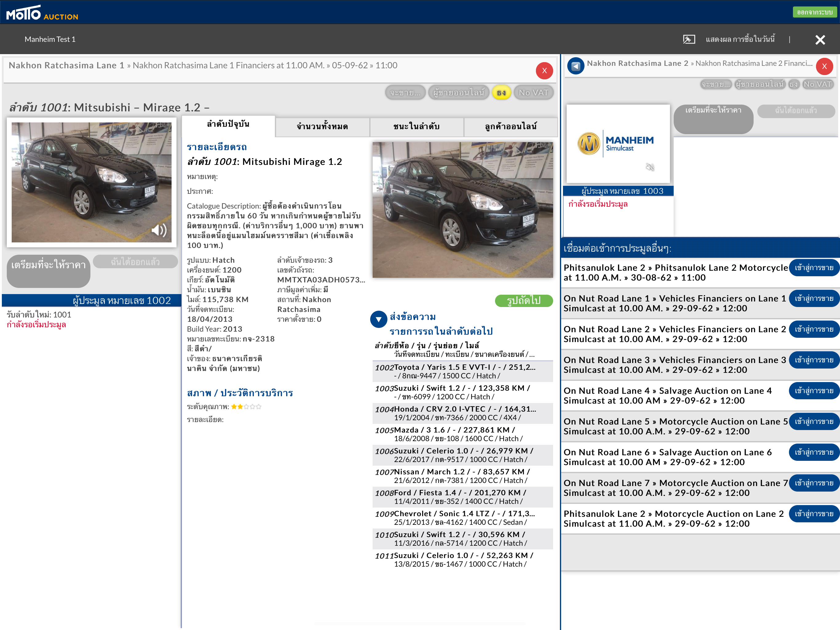Select lot 1006 Suzuki Celerio 26,979 KM row

pos(462,455)
